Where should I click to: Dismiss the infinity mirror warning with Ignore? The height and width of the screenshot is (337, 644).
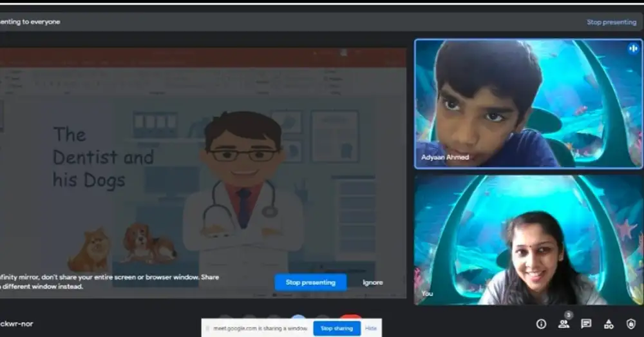[x=372, y=282]
